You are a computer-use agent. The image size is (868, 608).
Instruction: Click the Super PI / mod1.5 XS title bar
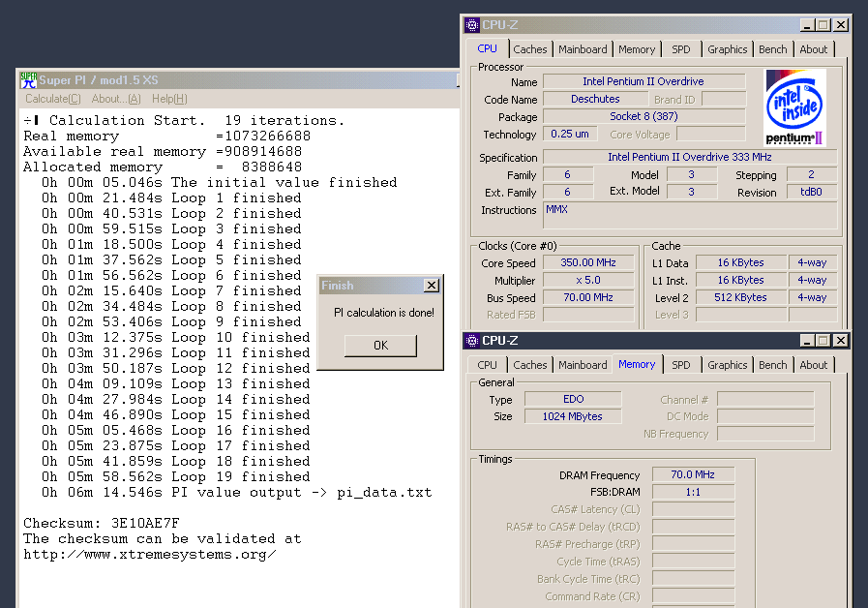pyautogui.click(x=238, y=80)
